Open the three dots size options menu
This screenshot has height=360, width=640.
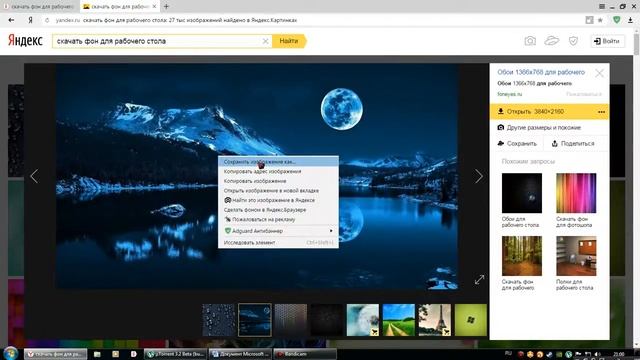[x=601, y=112]
